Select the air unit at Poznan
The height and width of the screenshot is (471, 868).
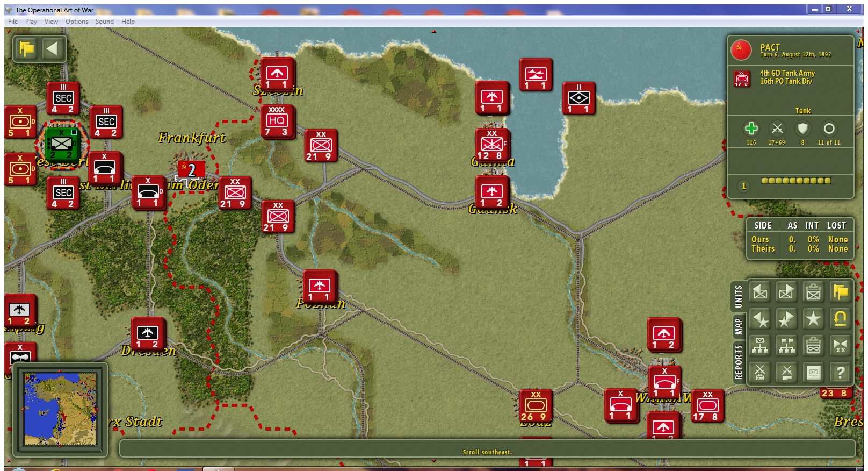320,286
